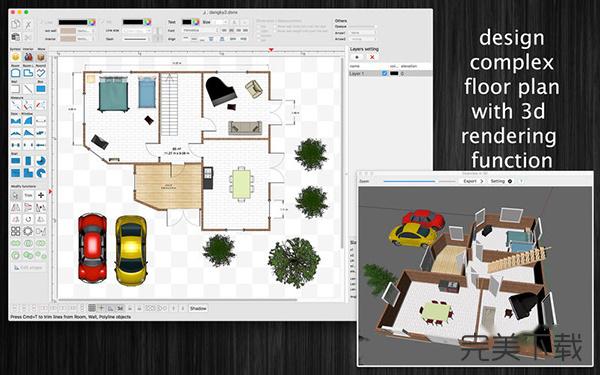
Task: Choose the blue quarter-circle Stair tool
Action: [x=41, y=161]
